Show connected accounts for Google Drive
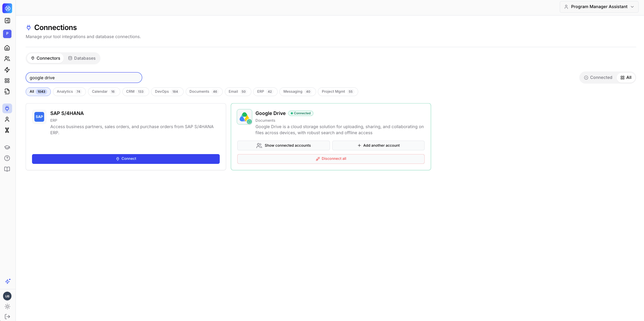 tap(283, 146)
